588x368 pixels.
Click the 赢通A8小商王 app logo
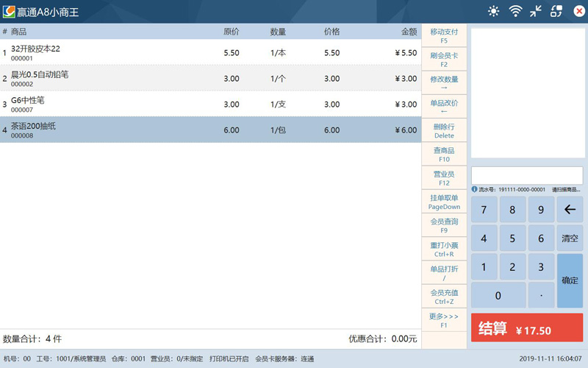pos(9,11)
